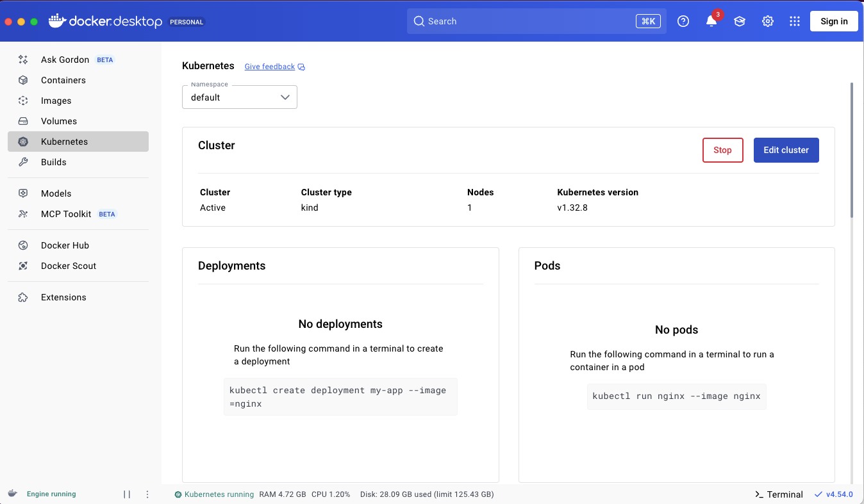
Task: Click the No pods heading
Action: tap(676, 330)
